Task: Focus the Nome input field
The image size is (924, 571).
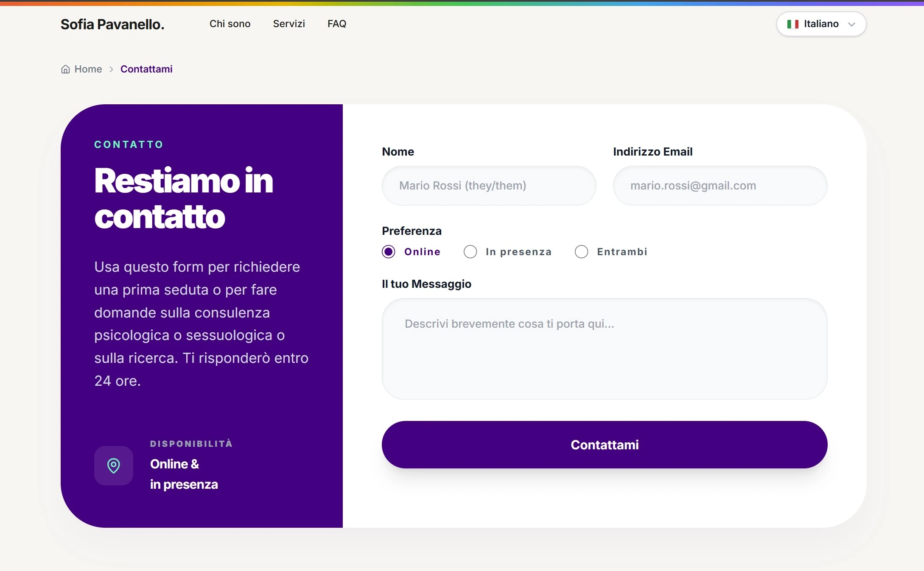Action: coord(489,186)
